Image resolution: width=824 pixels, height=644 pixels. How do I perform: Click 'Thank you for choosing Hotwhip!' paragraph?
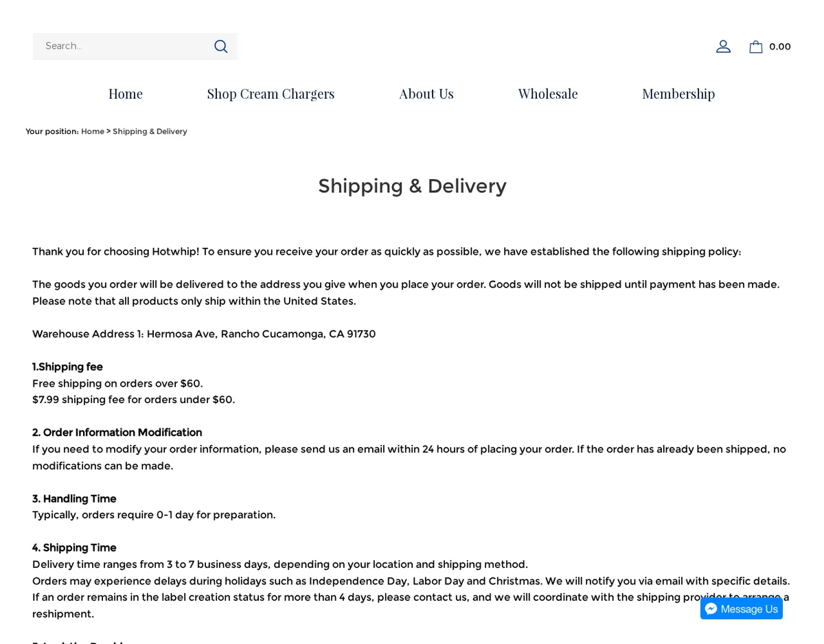[x=387, y=251]
